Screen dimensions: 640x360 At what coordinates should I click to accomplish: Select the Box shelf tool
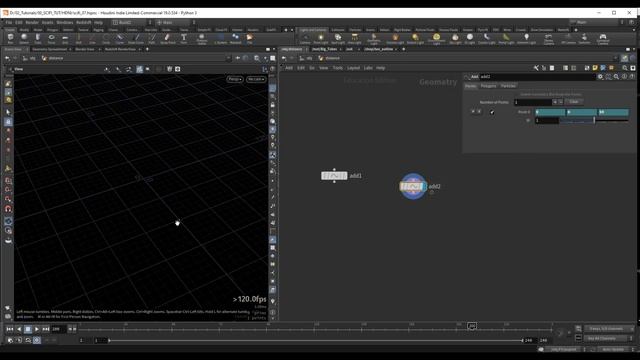10,38
